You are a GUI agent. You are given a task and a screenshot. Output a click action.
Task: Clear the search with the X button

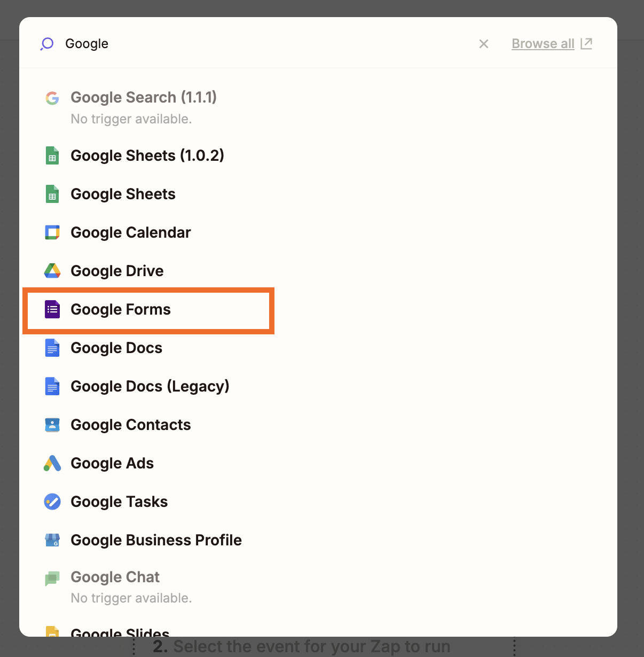(484, 44)
